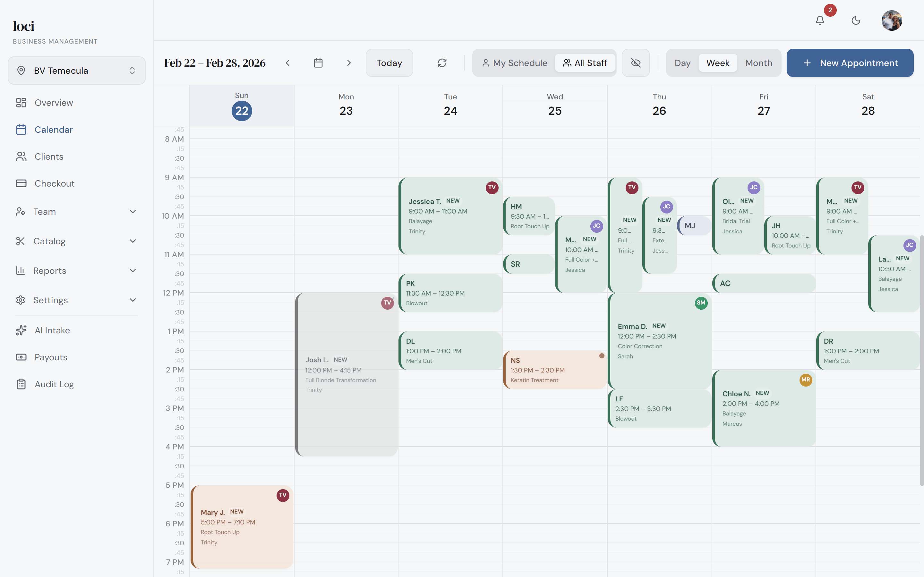Open Calendar from the sidebar menu

point(54,130)
